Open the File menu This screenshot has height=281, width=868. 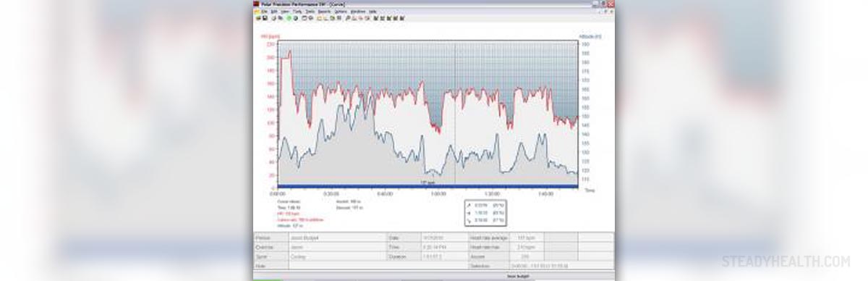point(263,12)
